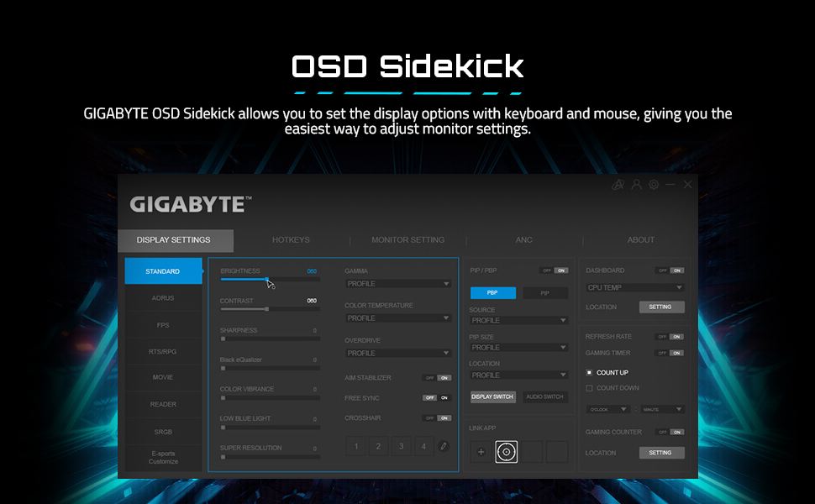This screenshot has width=815, height=504.
Task: Choose the FPS picture mode in sidebar
Action: click(163, 325)
